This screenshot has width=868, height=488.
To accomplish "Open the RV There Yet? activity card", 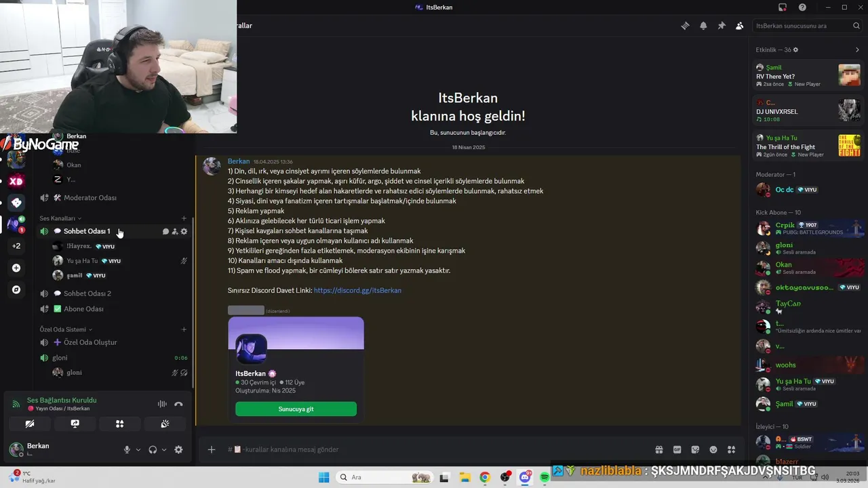I will (x=808, y=75).
